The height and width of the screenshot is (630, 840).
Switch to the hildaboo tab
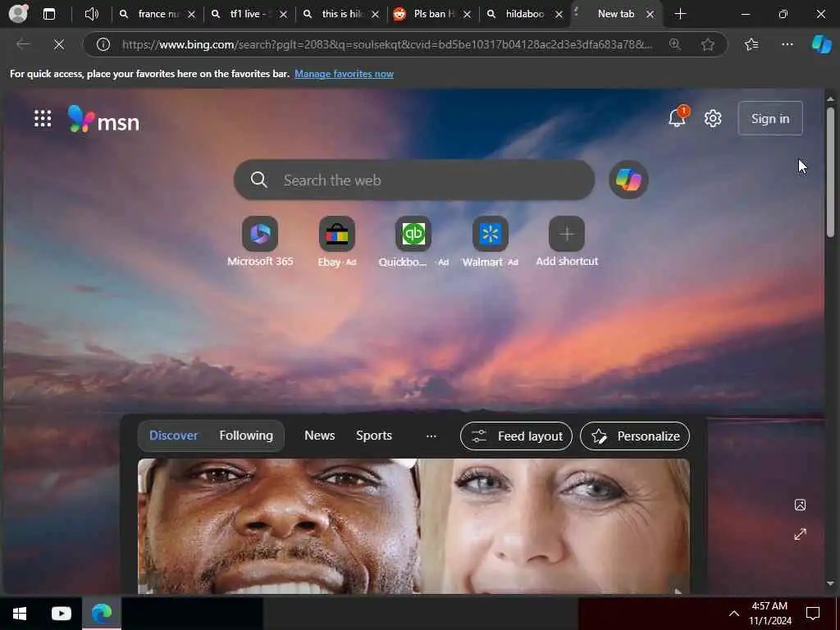[524, 14]
